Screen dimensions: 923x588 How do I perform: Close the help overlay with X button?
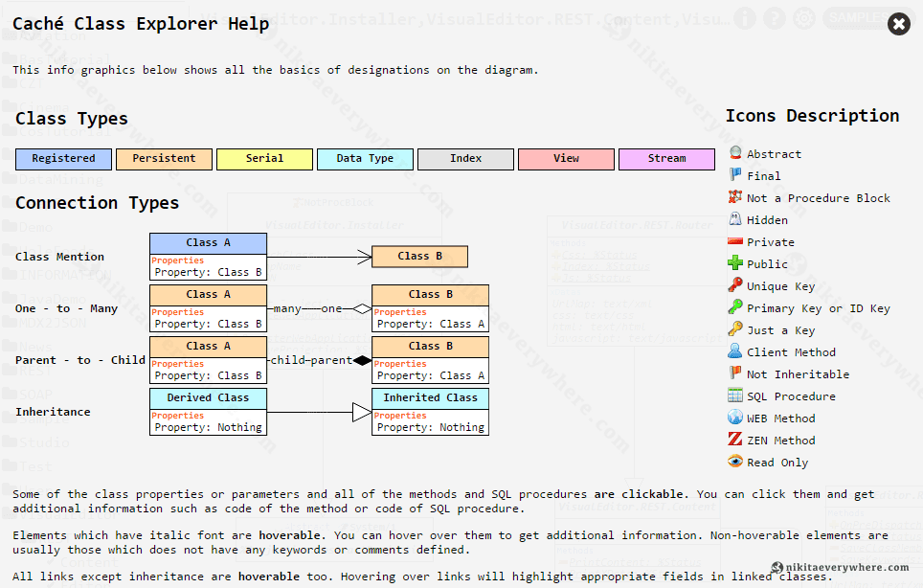tap(898, 25)
